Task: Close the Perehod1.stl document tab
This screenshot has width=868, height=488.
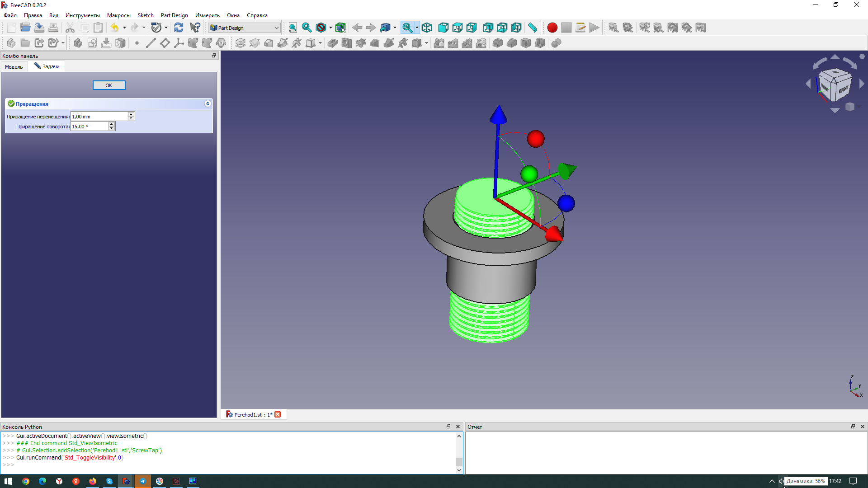Action: tap(278, 414)
